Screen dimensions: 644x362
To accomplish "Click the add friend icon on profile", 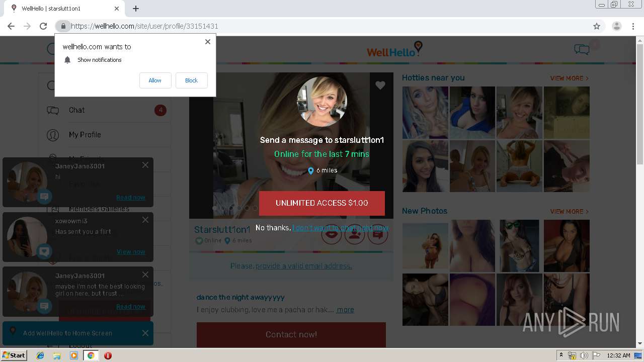I will coord(355,234).
